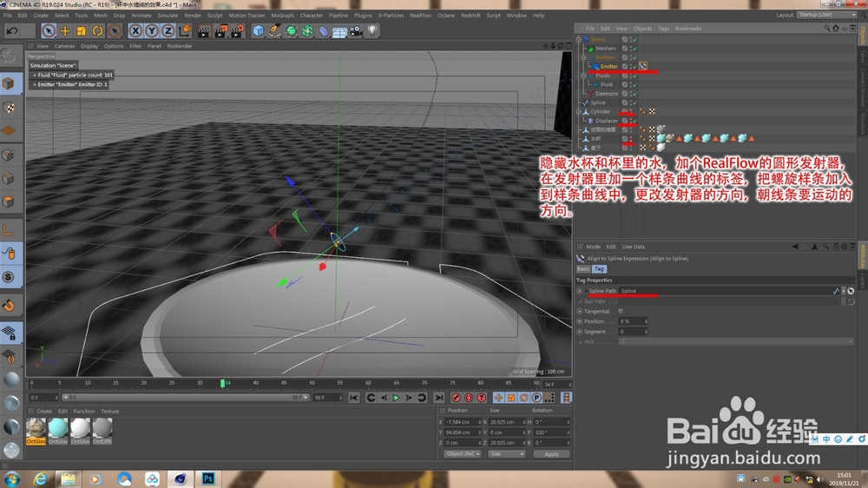Play the animation forward

[396, 398]
